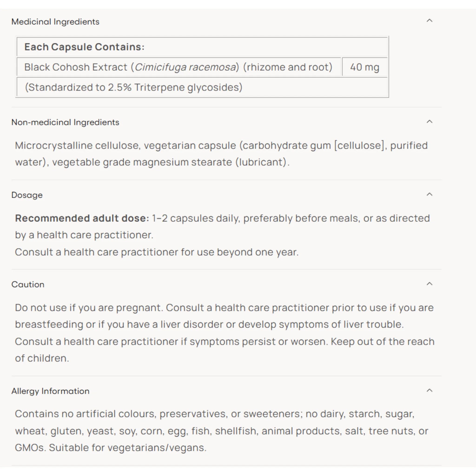
Task: Click the Black Cohosh Extract table cell
Action: click(179, 67)
